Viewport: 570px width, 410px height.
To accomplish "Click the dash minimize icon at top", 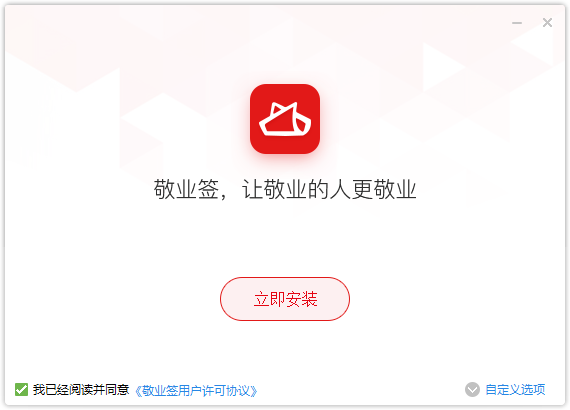I will (517, 23).
